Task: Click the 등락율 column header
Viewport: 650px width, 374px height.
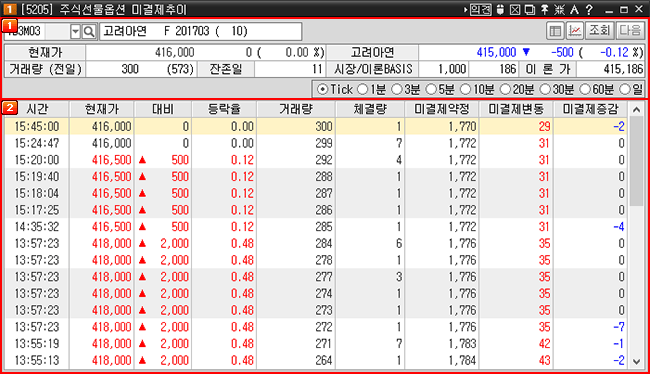Action: tap(224, 109)
